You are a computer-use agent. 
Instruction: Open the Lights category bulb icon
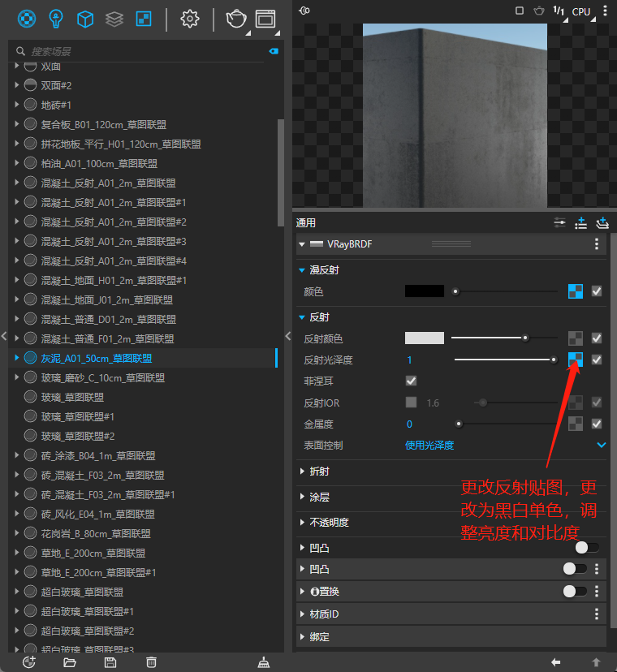click(x=56, y=19)
